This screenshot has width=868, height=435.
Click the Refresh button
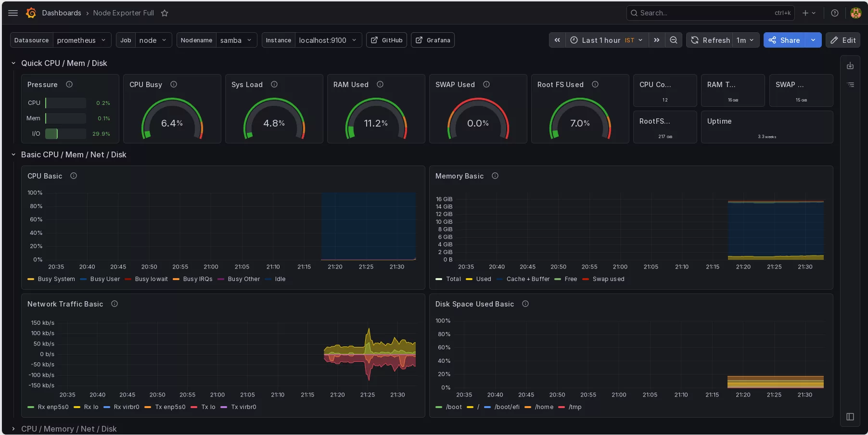tap(710, 40)
